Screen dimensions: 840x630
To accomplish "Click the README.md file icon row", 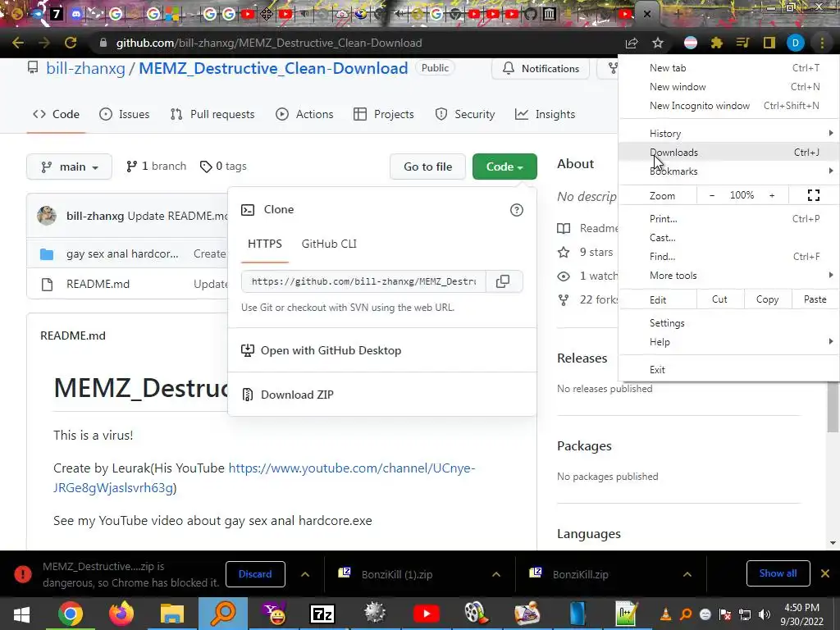I will point(47,284).
